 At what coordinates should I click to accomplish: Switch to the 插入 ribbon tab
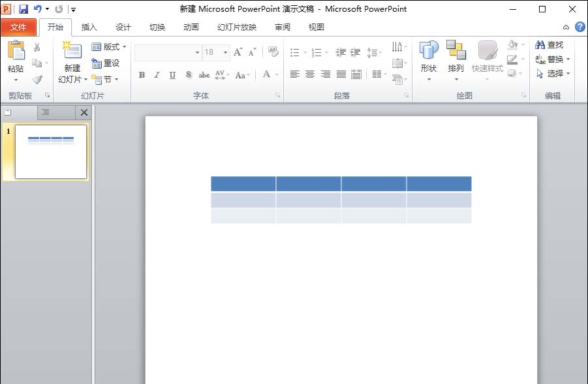(89, 27)
